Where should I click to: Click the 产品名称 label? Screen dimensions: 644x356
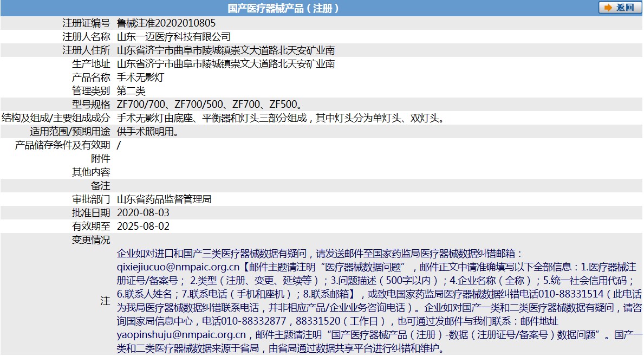91,77
